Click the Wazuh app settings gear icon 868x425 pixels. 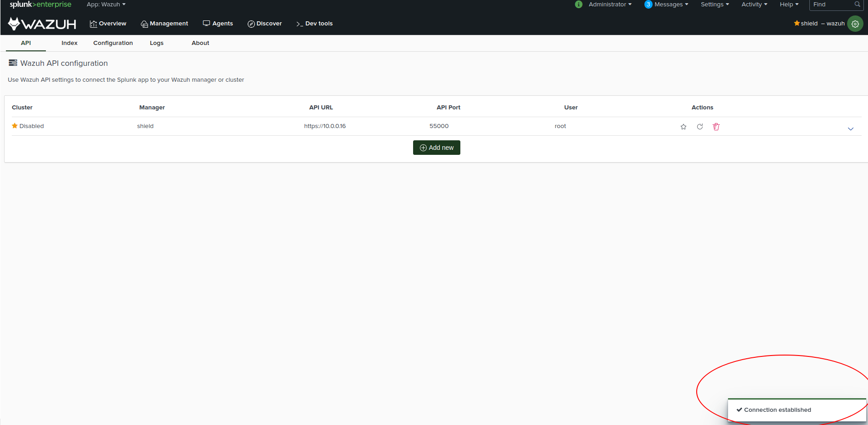click(856, 24)
